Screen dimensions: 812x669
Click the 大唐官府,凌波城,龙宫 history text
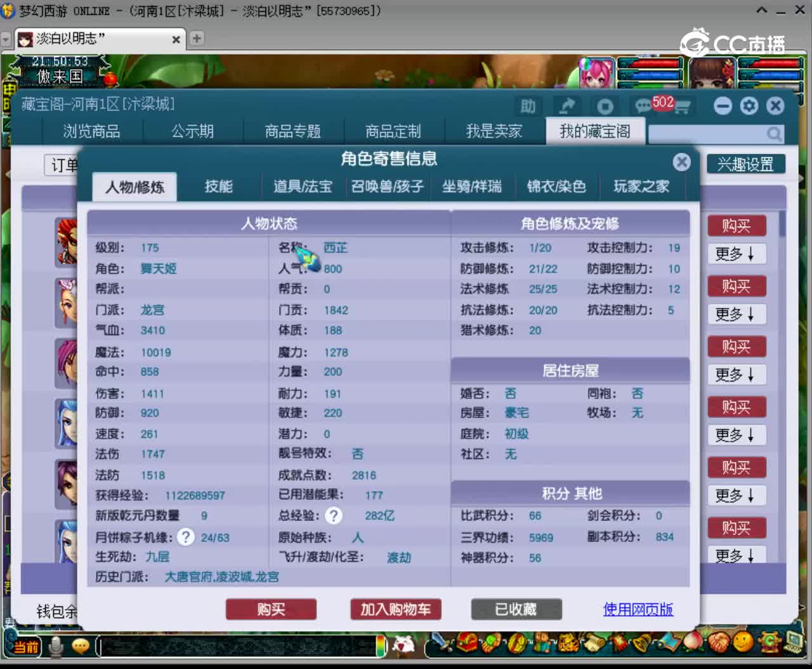click(x=221, y=576)
